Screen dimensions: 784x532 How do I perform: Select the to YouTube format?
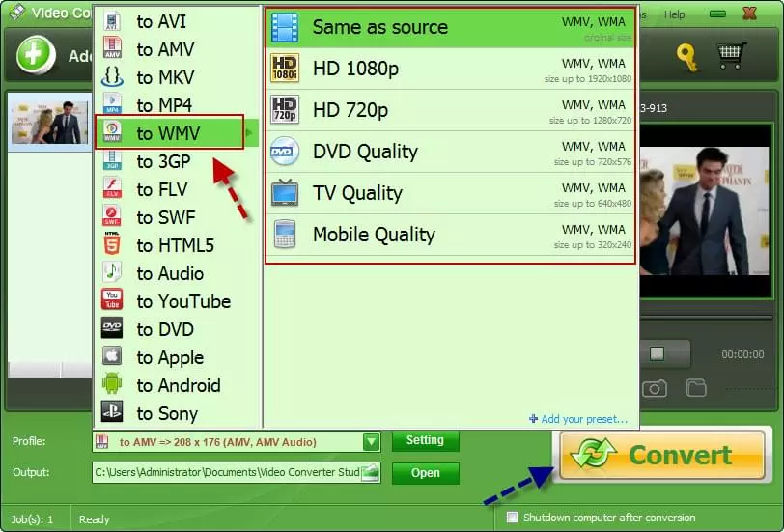click(x=182, y=301)
